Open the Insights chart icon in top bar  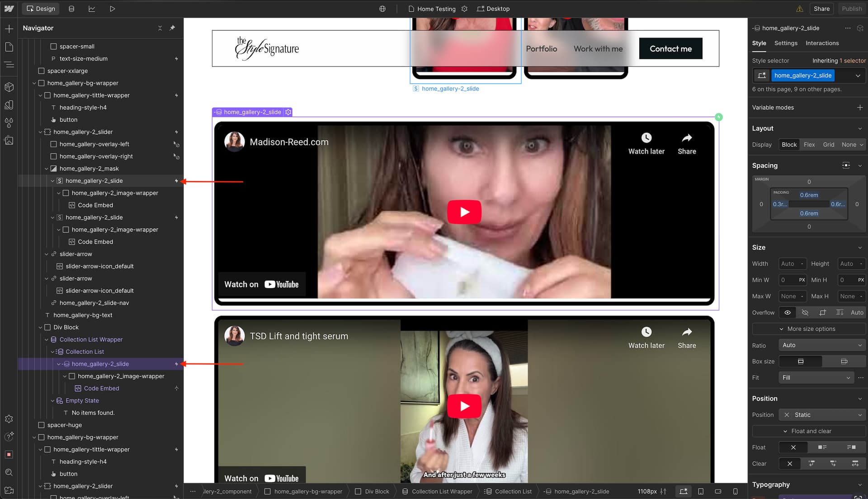coord(92,9)
